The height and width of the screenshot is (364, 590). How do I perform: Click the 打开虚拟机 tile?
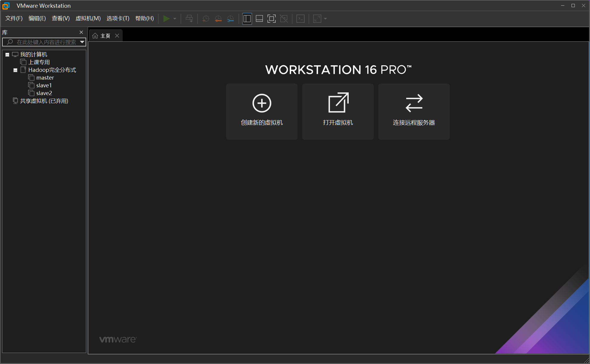(338, 111)
